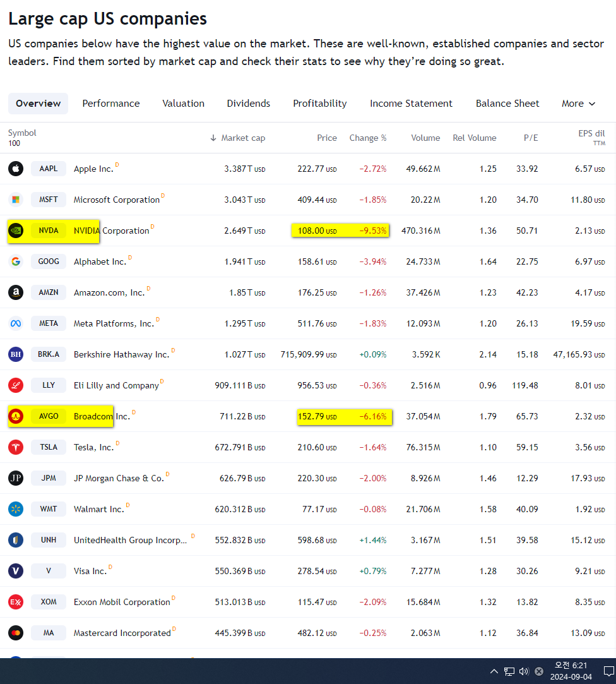Sort by the Symbol column header

22,133
